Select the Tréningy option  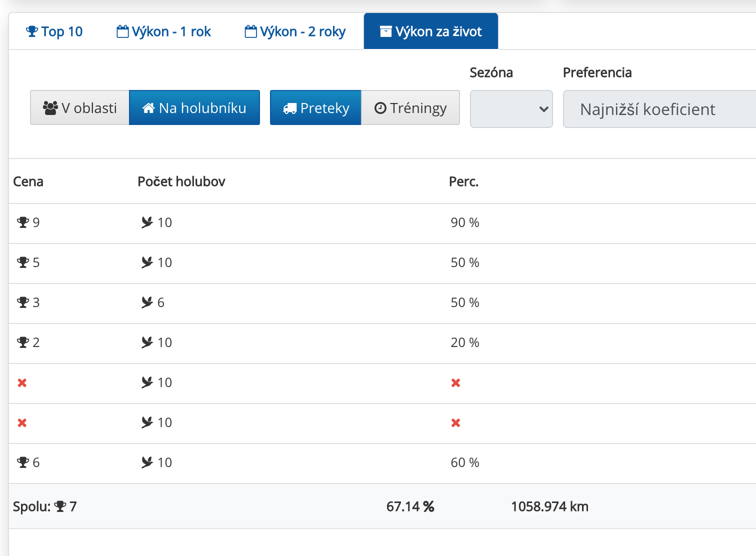pyautogui.click(x=410, y=107)
